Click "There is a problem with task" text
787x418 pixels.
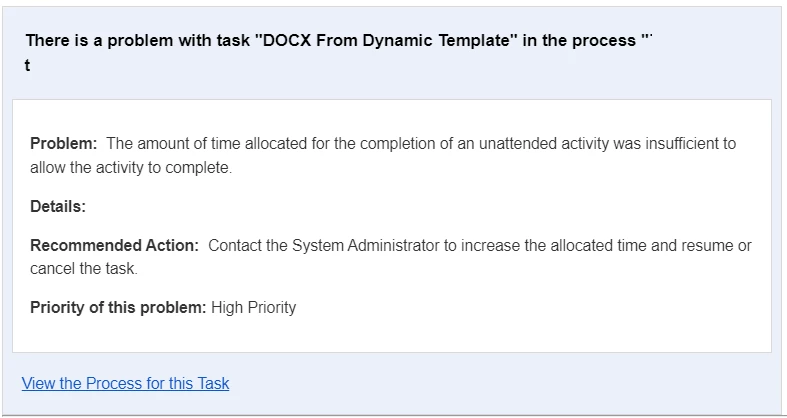click(138, 40)
